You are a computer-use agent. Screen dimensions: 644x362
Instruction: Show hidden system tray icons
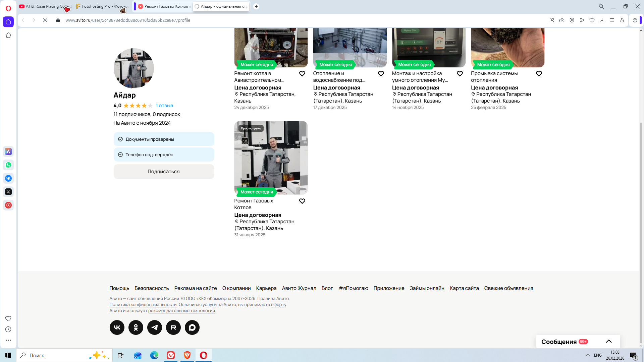click(x=588, y=355)
